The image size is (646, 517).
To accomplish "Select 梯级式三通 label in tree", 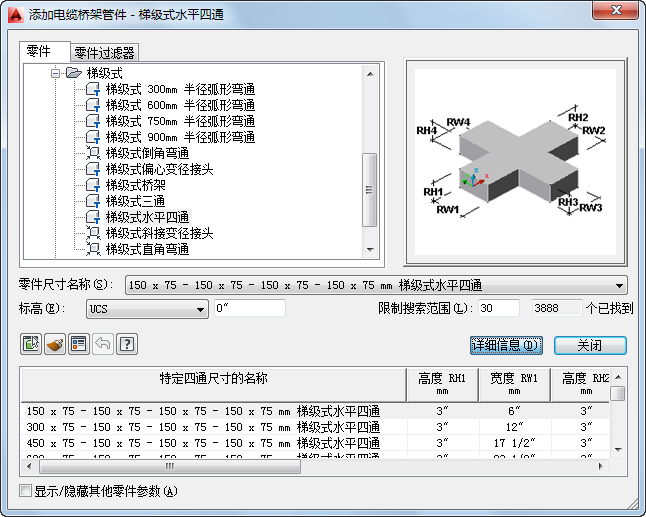I will pyautogui.click(x=136, y=201).
